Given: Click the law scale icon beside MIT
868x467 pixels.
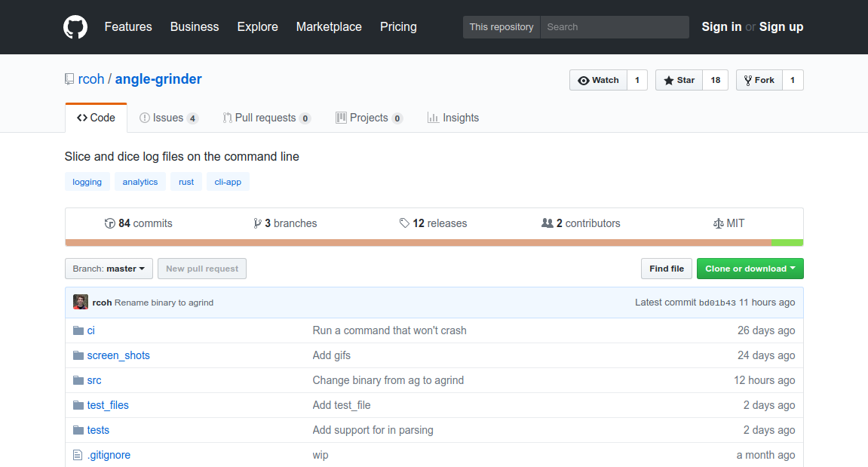Looking at the screenshot, I should click(719, 223).
